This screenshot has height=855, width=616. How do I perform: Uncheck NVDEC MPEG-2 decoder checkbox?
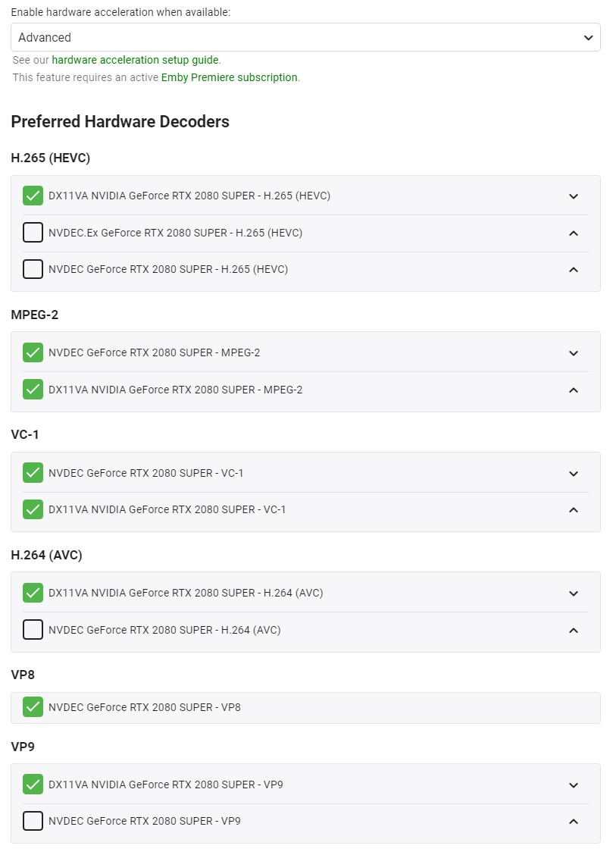[33, 352]
